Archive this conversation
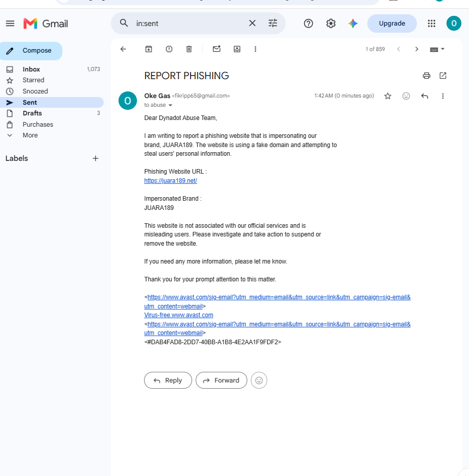 click(x=149, y=49)
